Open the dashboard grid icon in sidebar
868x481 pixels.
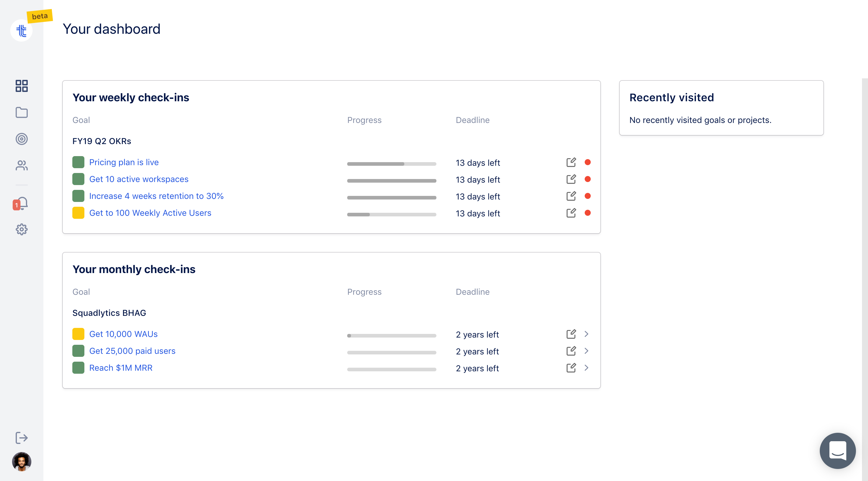click(x=22, y=86)
